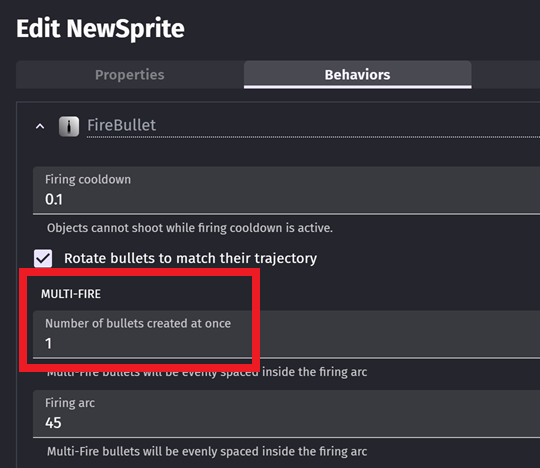Click the Edit NewSprite dialog title
540x468 pixels.
(100, 29)
